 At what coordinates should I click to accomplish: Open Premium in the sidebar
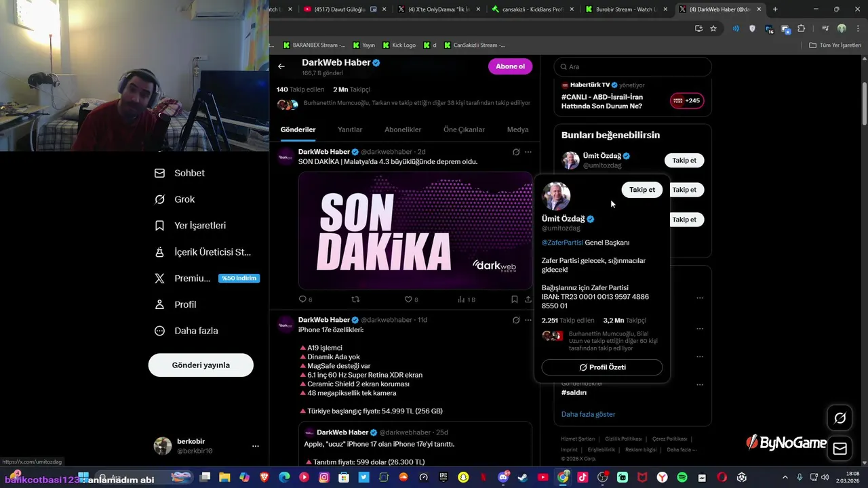pyautogui.click(x=207, y=279)
